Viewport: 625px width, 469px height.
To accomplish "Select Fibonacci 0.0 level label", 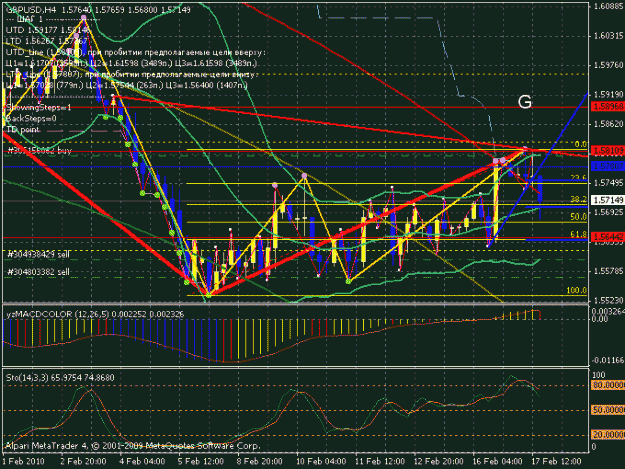I will [x=581, y=144].
